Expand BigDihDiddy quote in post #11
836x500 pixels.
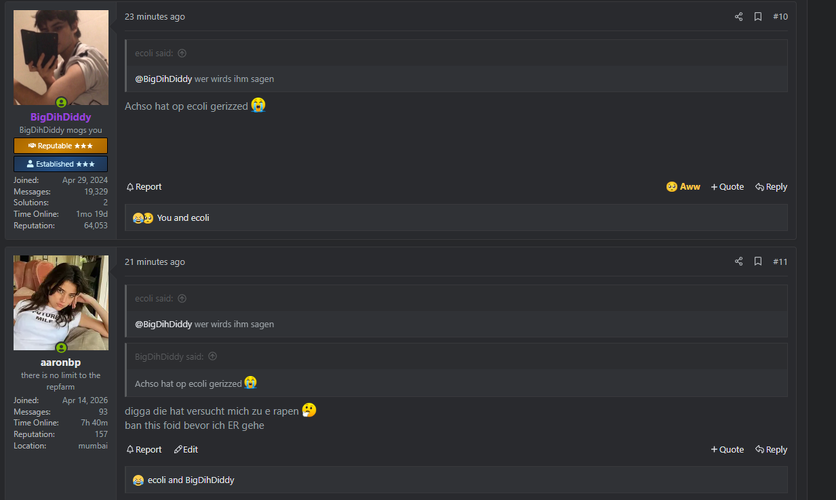[x=212, y=356]
